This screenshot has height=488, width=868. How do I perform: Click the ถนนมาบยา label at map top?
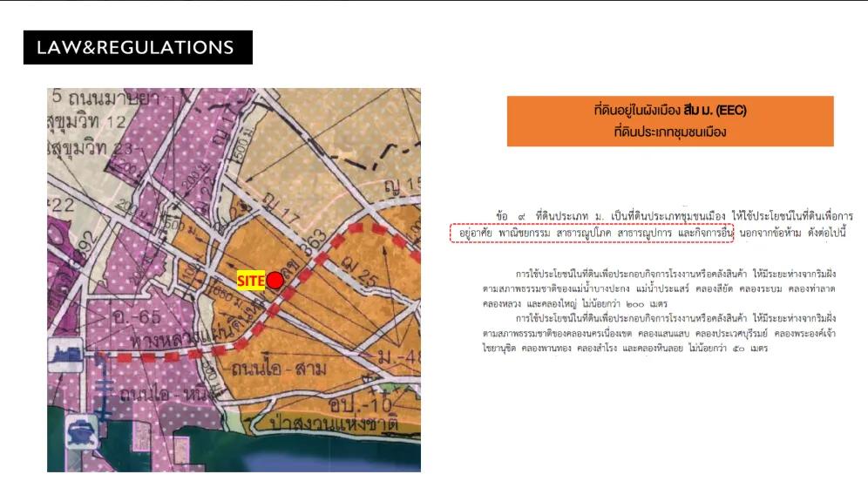(x=103, y=97)
